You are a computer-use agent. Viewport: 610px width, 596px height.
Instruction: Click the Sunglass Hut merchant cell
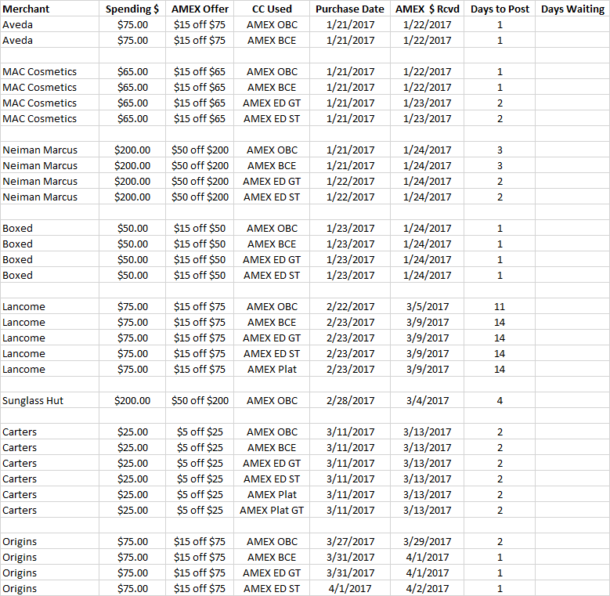pos(33,400)
